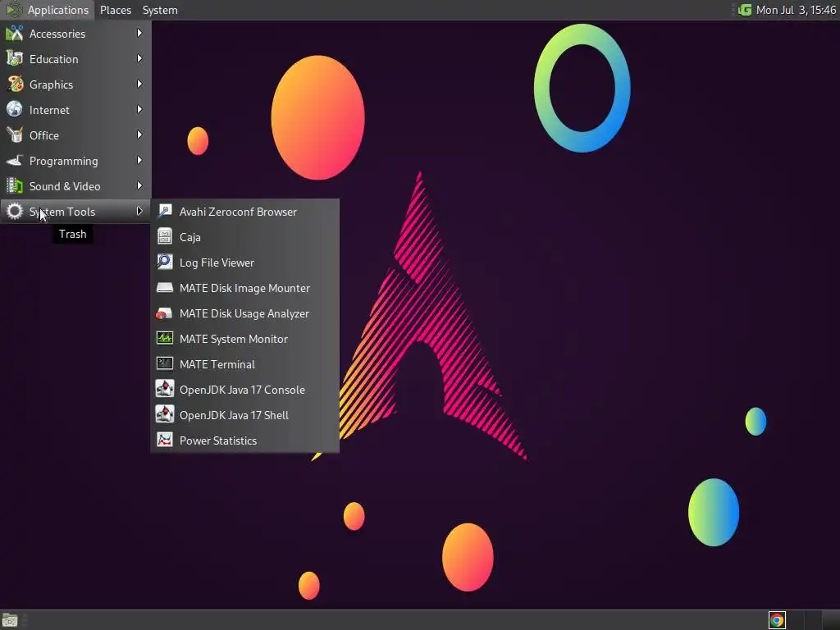The width and height of the screenshot is (840, 630).
Task: Open the Places menu
Action: pos(116,10)
